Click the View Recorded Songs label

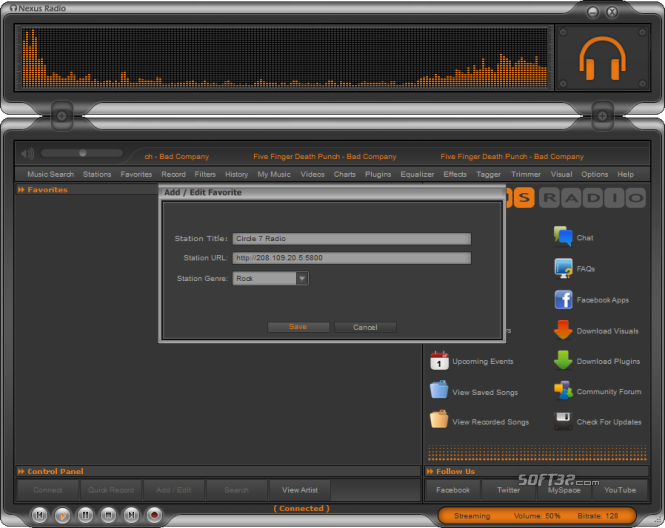tap(491, 422)
